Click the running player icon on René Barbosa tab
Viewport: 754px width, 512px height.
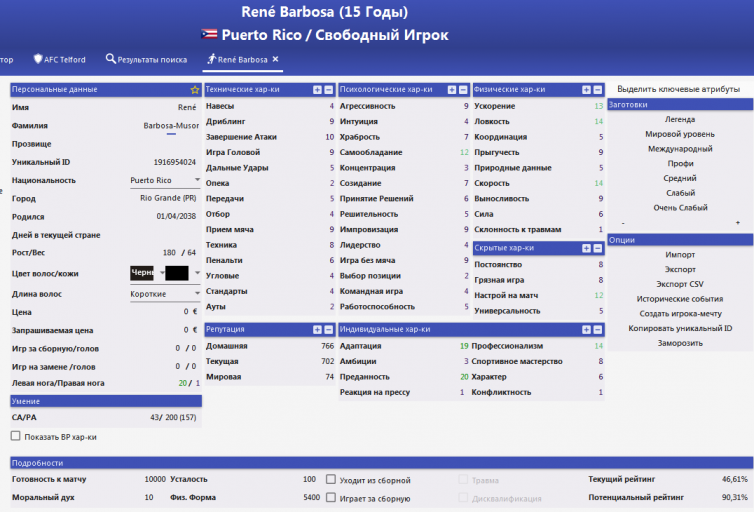coord(212,59)
